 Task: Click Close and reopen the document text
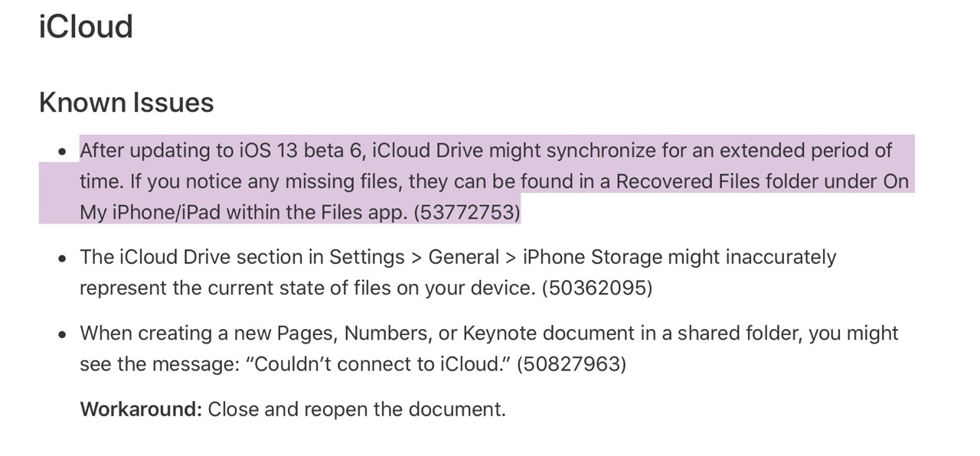357,409
